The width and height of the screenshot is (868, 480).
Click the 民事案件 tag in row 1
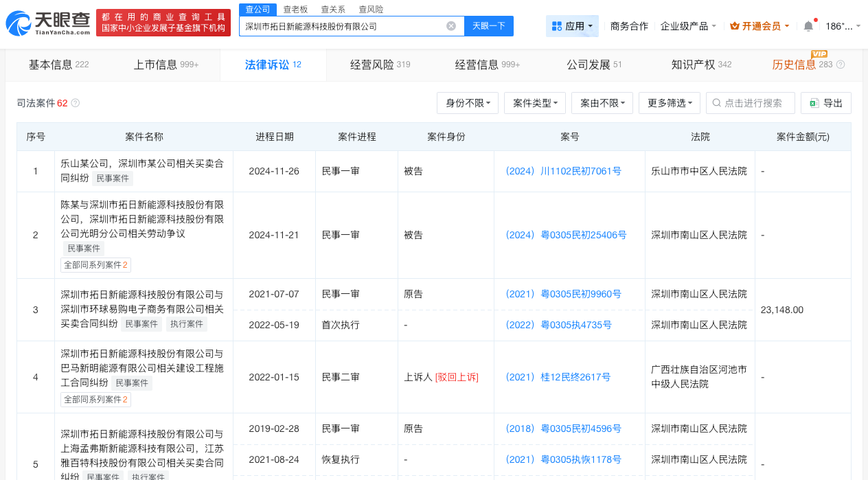[x=113, y=179]
